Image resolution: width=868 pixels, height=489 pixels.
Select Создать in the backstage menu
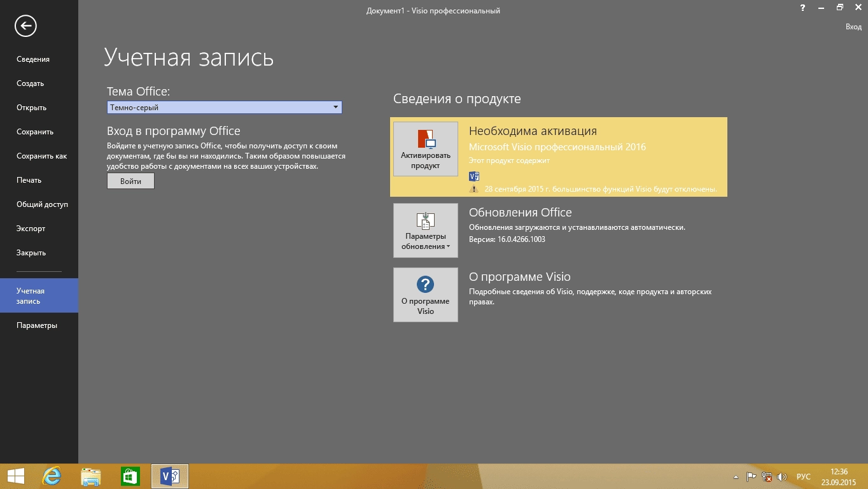(30, 83)
